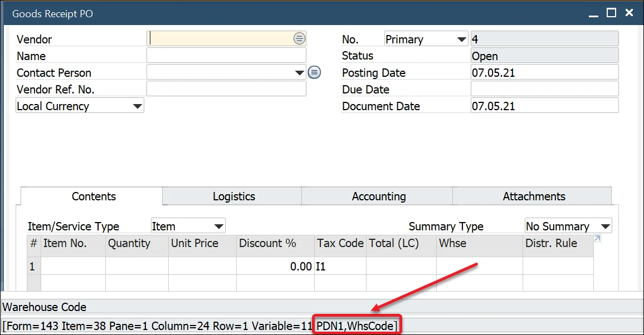This screenshot has height=335, width=644.
Task: Click the Tax Code column header
Action: point(340,243)
